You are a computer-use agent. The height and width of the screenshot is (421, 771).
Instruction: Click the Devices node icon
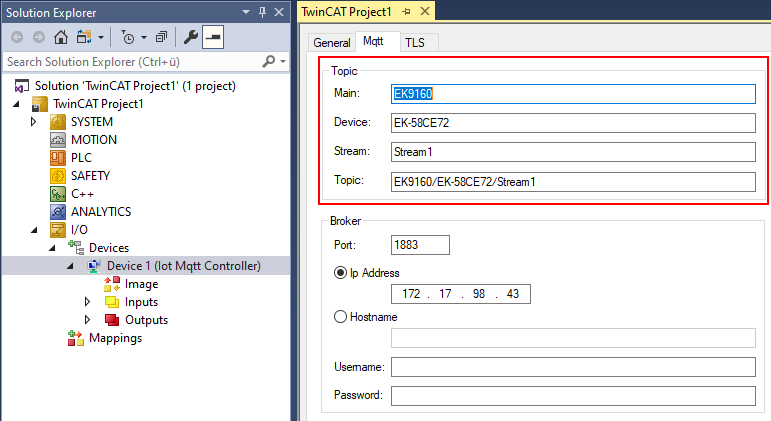76,247
